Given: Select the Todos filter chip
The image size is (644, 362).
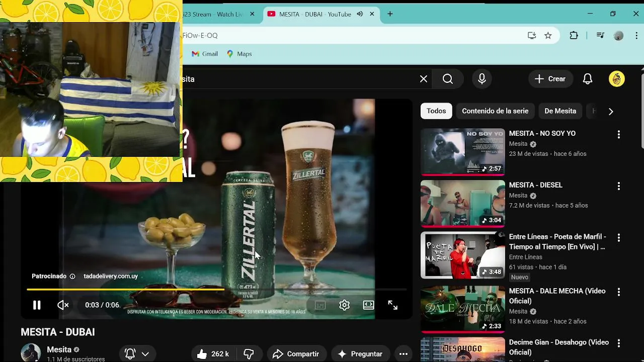Looking at the screenshot, I should 436,111.
